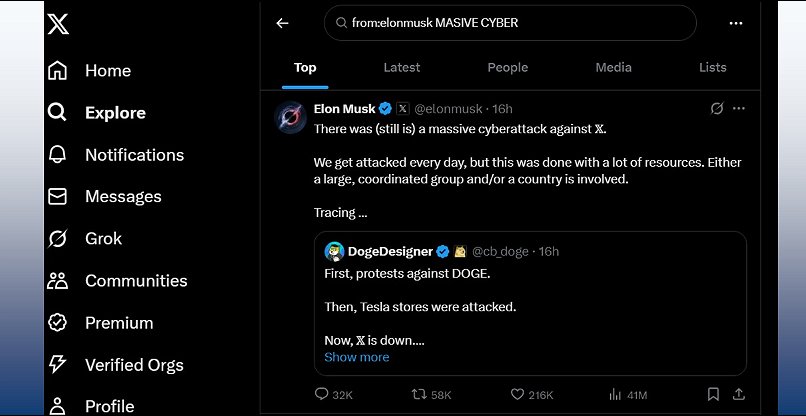806x416 pixels.
Task: Share the tweet via share icon
Action: [x=739, y=395]
